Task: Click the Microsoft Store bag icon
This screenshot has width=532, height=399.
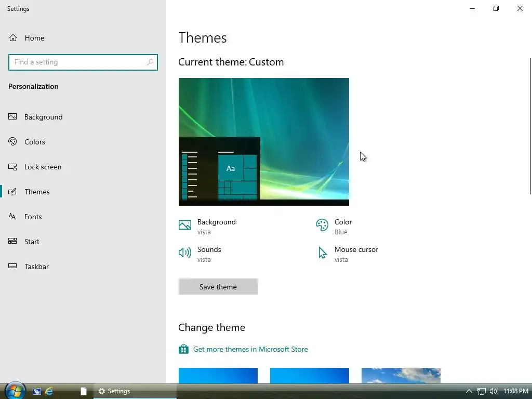Action: pos(183,349)
